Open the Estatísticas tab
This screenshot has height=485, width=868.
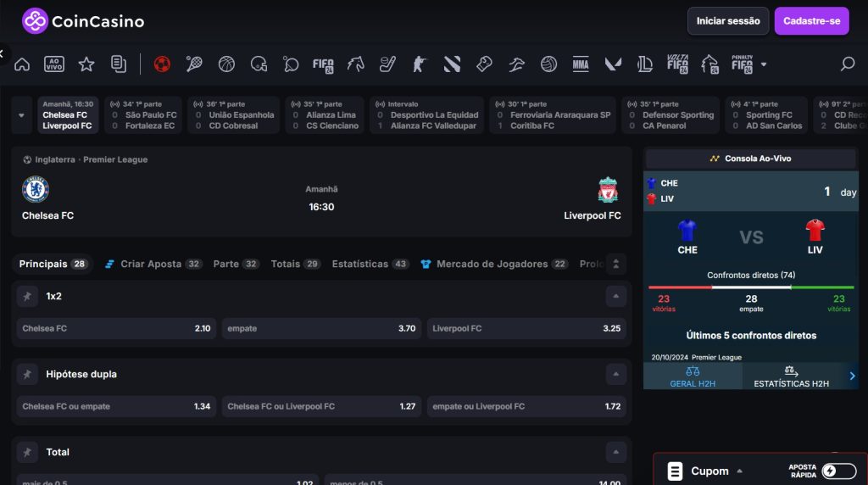[370, 264]
